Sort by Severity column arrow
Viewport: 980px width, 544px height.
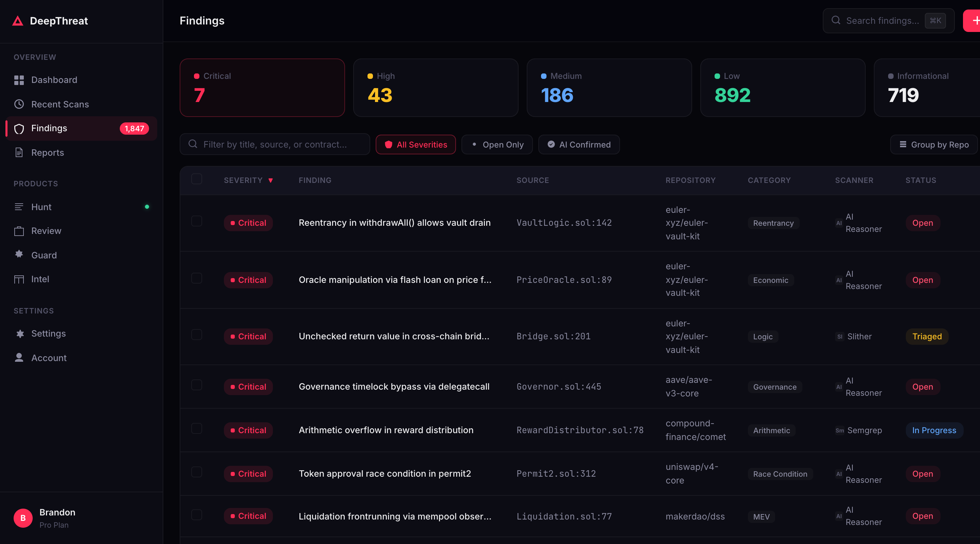click(x=271, y=181)
